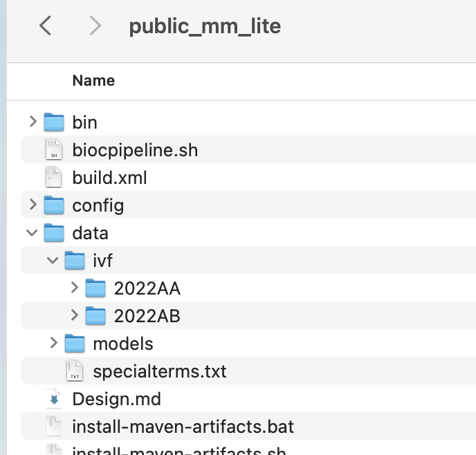Click the public_mm_lite window title

click(x=205, y=27)
